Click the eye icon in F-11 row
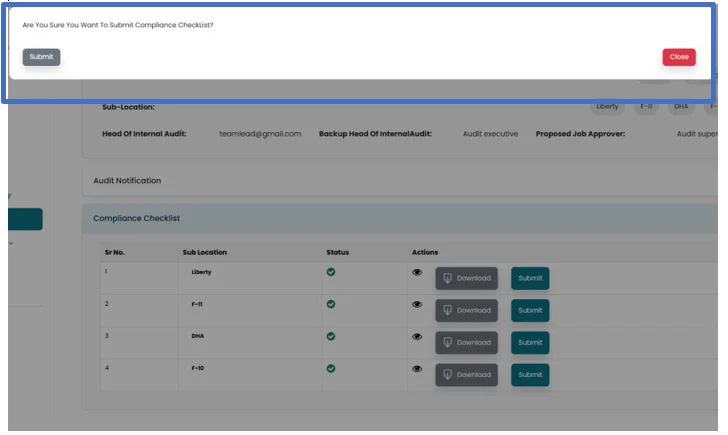 click(x=417, y=305)
